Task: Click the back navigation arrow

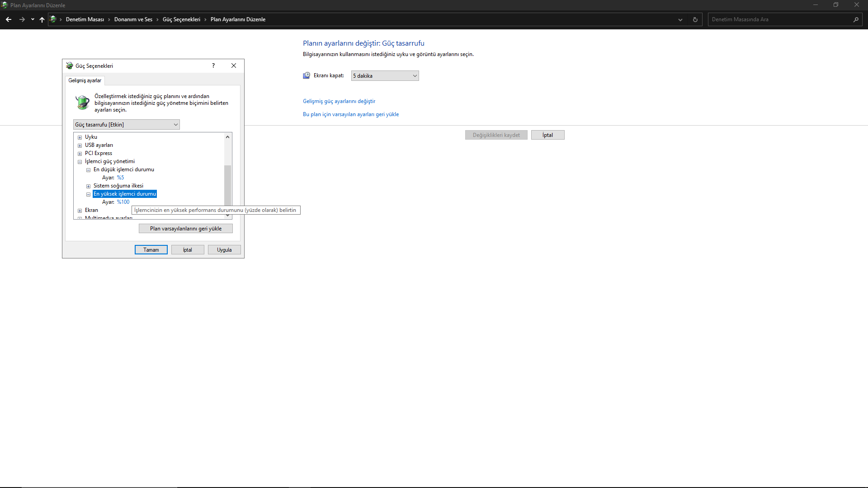Action: pyautogui.click(x=9, y=19)
